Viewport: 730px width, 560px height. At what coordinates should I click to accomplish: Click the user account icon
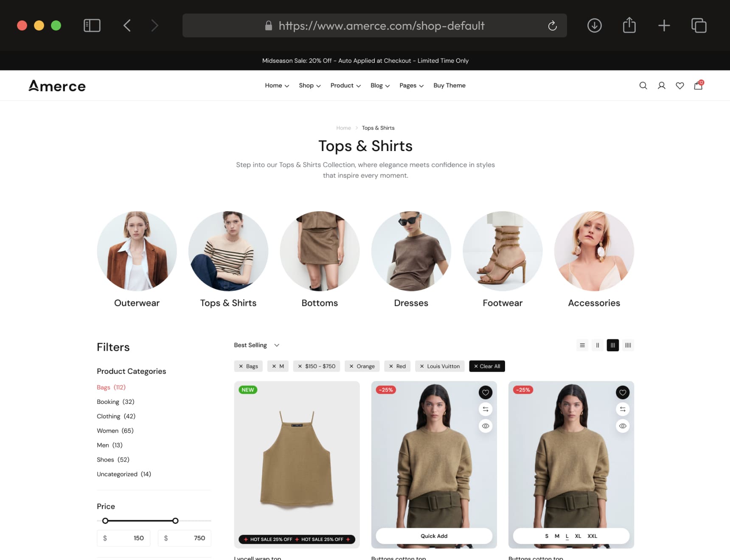click(661, 86)
